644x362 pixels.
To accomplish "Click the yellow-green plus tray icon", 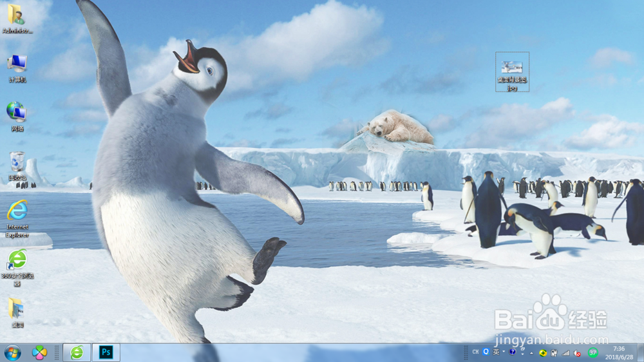I will point(543,353).
